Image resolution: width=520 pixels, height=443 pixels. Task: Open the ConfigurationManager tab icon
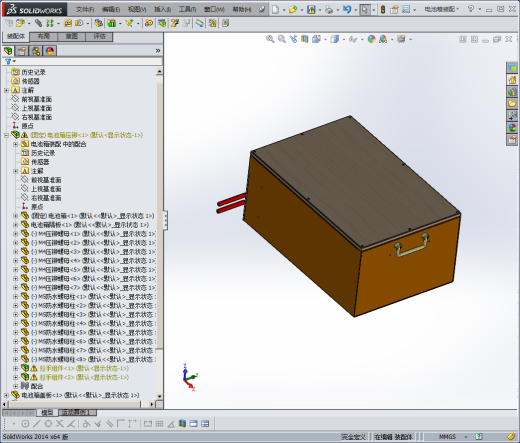36,51
